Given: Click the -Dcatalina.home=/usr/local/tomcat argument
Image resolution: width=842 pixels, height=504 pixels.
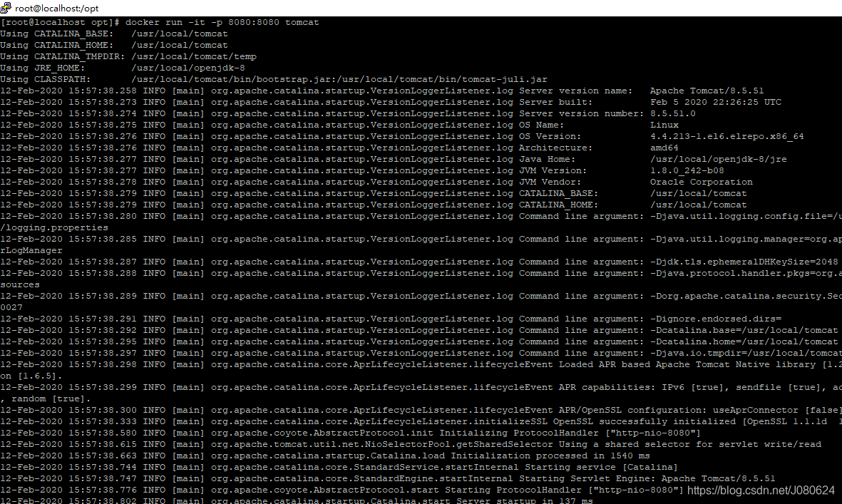Looking at the screenshot, I should [x=744, y=342].
